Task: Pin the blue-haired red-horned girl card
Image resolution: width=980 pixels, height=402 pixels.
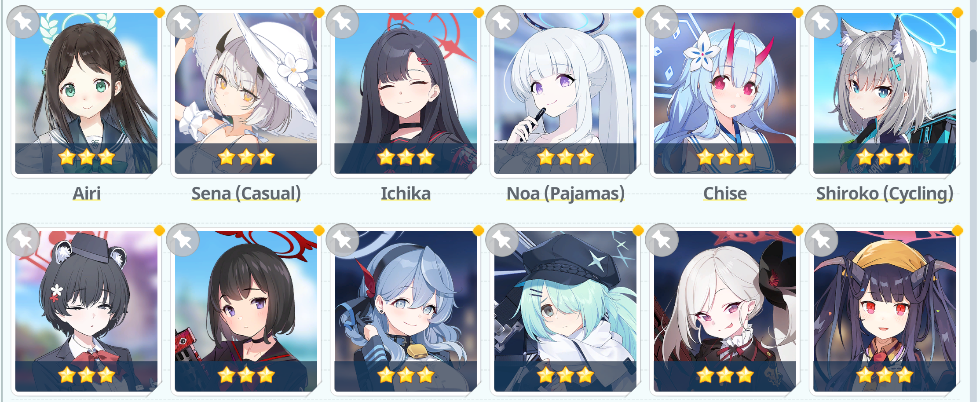Action: point(342,240)
